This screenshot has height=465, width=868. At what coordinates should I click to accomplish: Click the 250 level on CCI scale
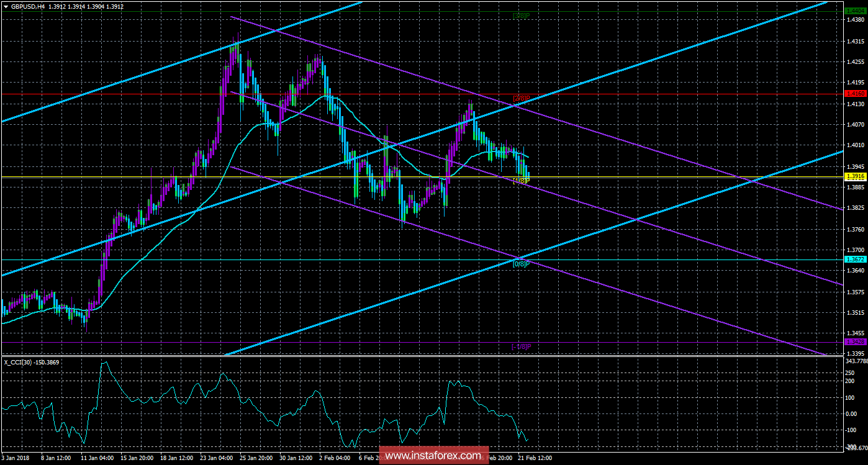tap(851, 372)
